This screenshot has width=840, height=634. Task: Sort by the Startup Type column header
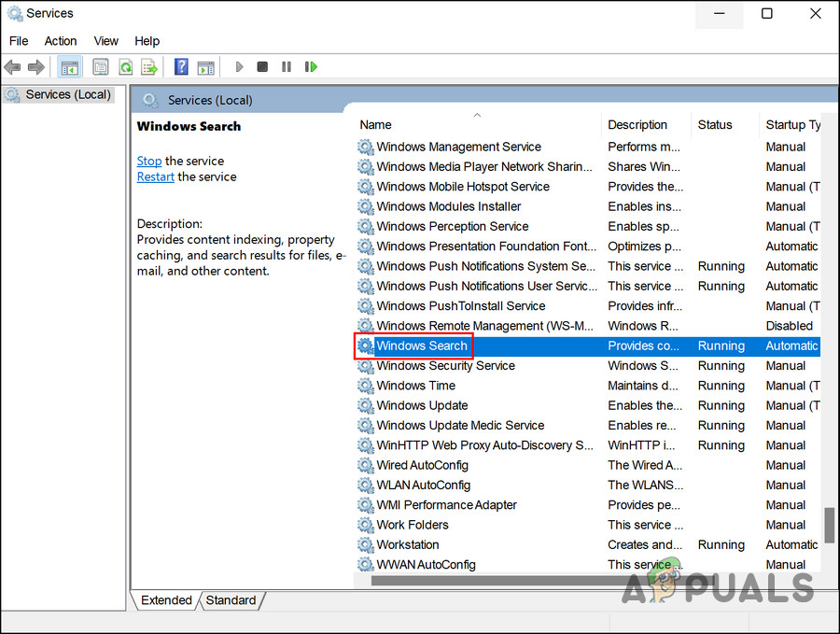792,125
